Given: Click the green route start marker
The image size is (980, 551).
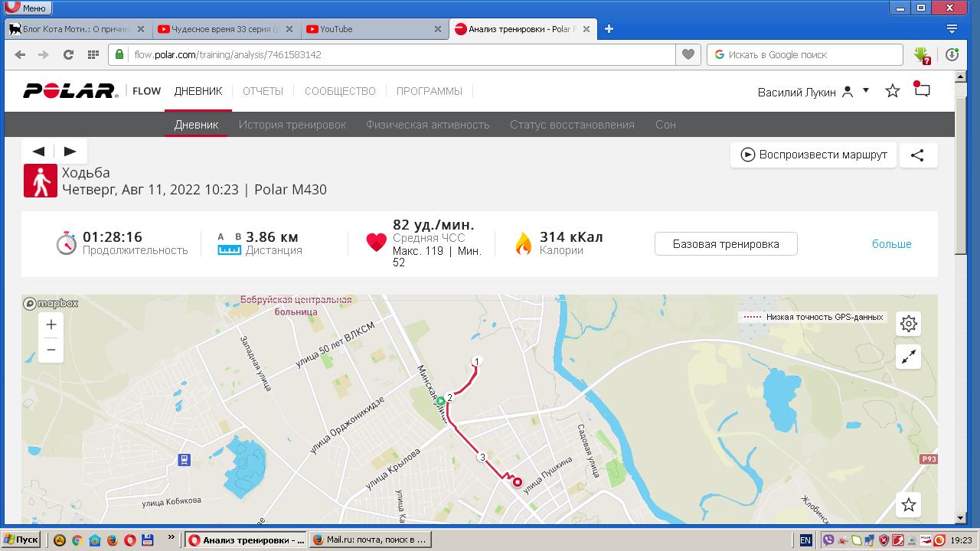Looking at the screenshot, I should click(x=441, y=401).
